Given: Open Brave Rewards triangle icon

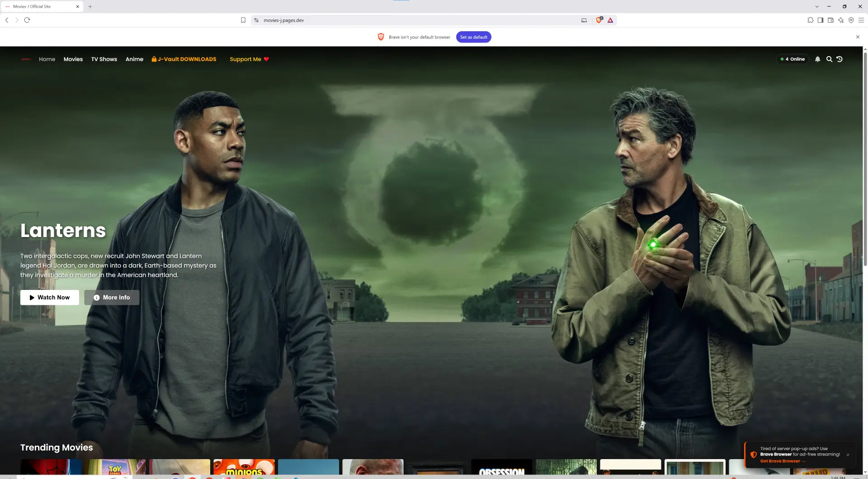Looking at the screenshot, I should 610,20.
